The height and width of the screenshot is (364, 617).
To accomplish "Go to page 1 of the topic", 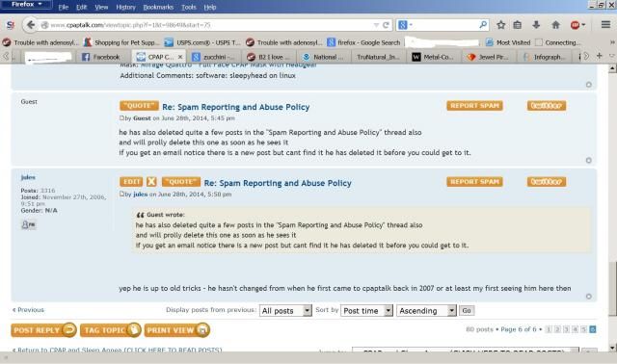I will click(549, 329).
